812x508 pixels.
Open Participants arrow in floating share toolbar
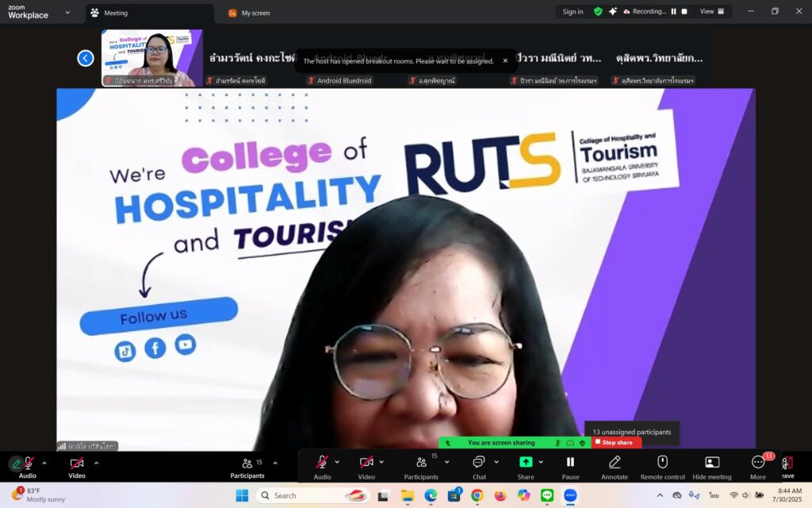[x=447, y=462]
